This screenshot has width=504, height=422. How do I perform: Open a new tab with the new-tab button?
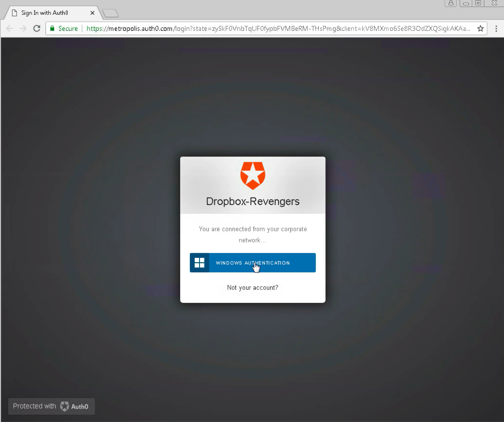point(110,13)
